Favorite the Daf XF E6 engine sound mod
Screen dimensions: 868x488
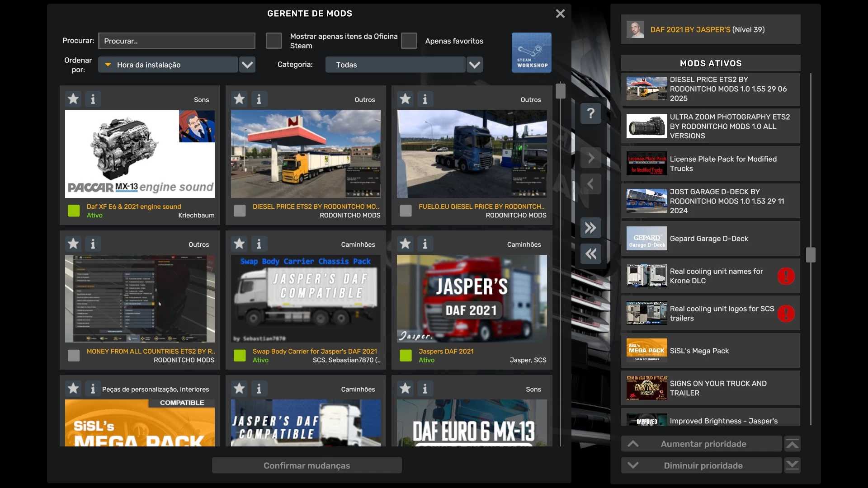(x=73, y=99)
